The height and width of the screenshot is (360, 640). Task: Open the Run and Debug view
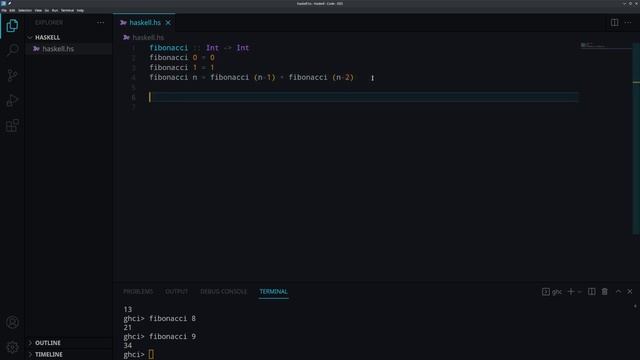(12, 100)
